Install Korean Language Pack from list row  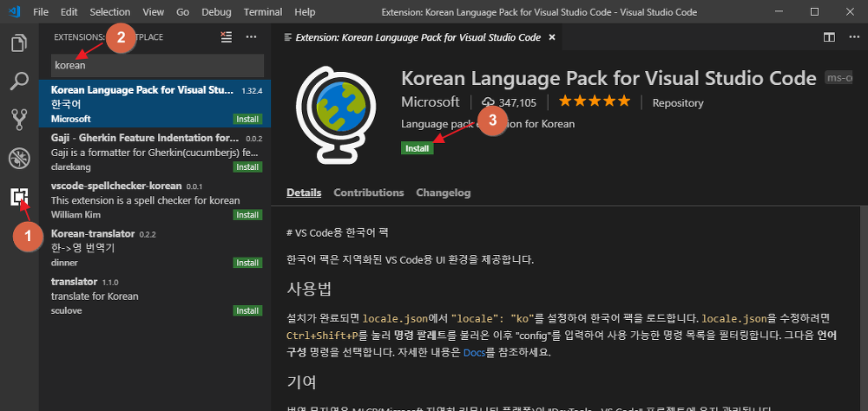pos(247,120)
